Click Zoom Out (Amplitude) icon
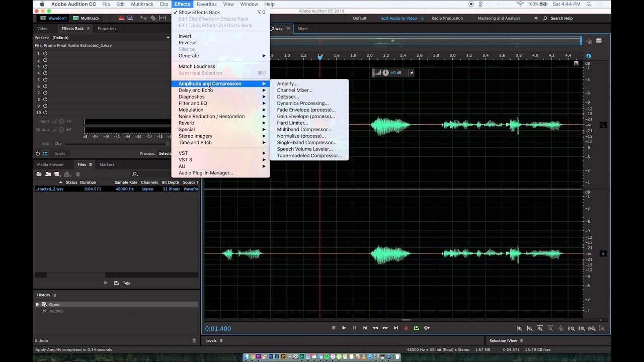 pos(530,328)
